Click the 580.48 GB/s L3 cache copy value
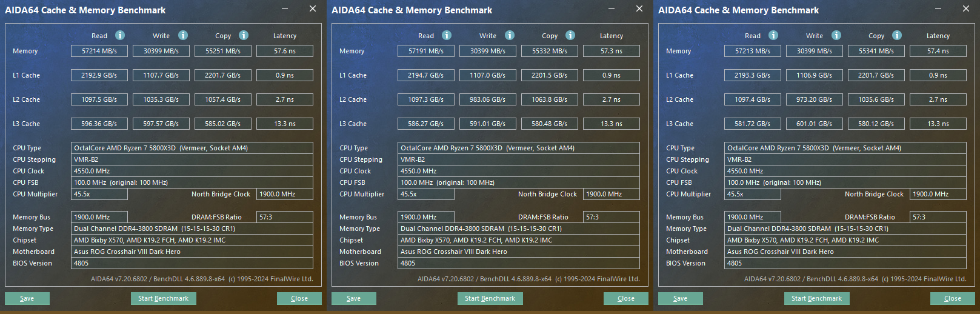Screen dimensions: 980x314 (x=550, y=124)
